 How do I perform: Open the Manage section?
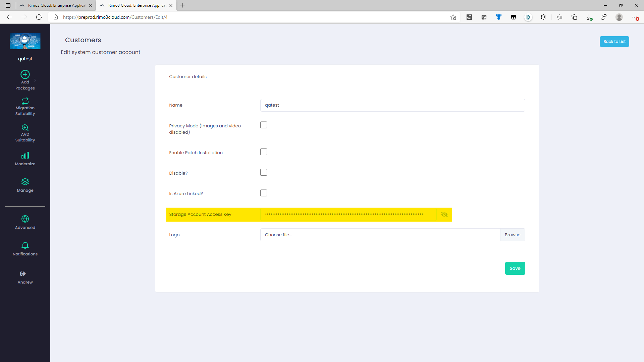(x=25, y=185)
